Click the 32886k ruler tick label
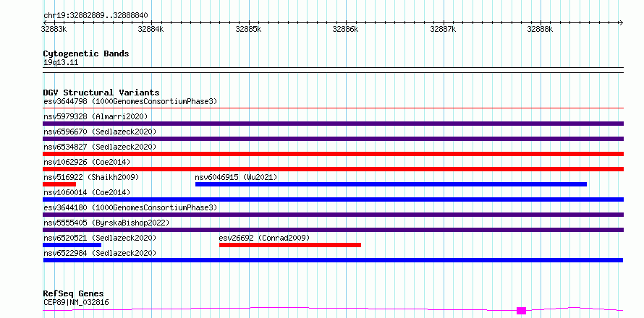The width and height of the screenshot is (644, 318). (x=345, y=29)
